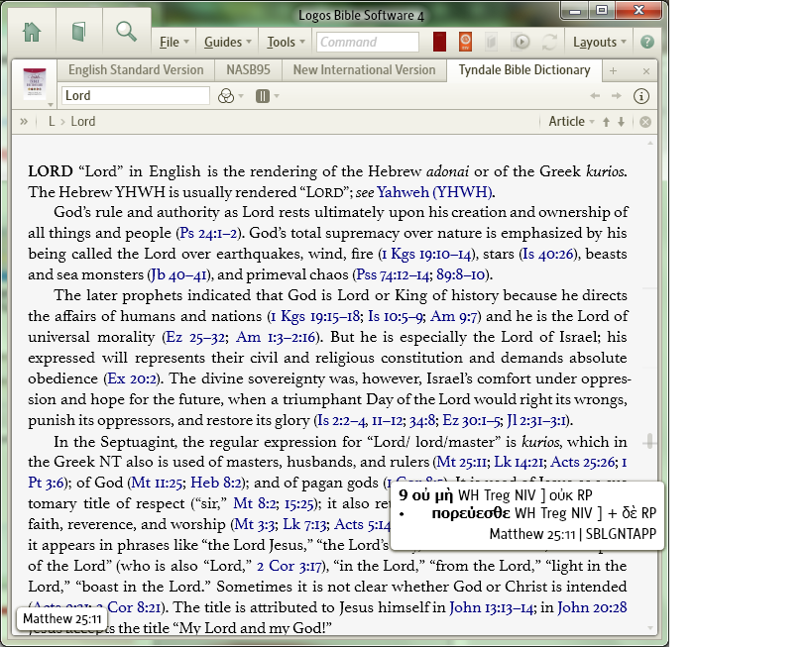Viewport: 812px width, 647px height.
Task: Click the Tyndale dictionary cover thumbnail
Action: [34, 83]
